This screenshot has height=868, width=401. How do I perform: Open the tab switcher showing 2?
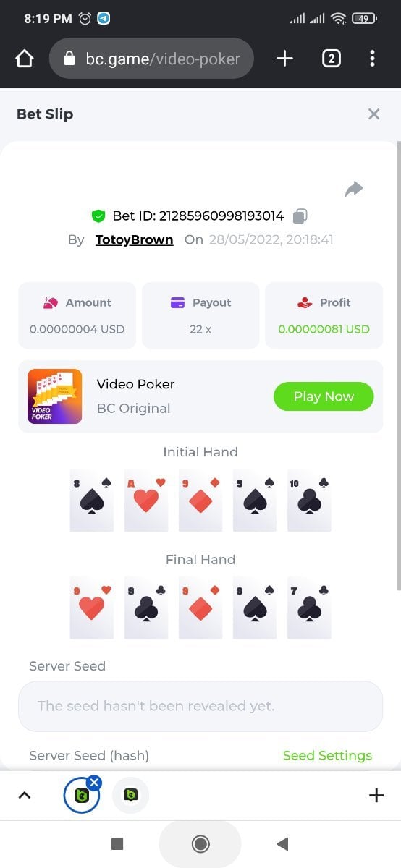click(331, 59)
